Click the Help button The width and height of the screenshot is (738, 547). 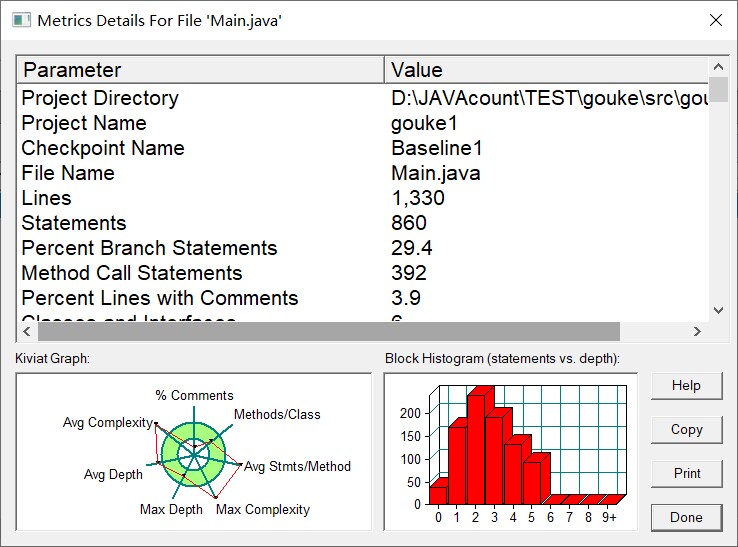686,386
